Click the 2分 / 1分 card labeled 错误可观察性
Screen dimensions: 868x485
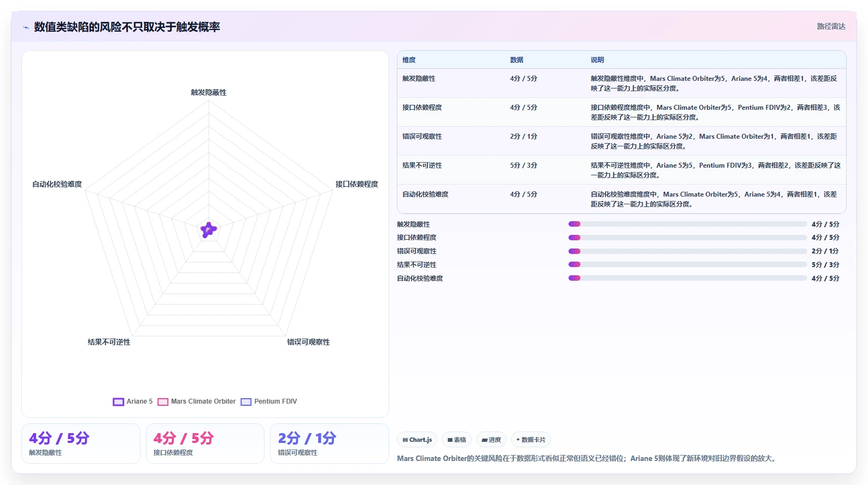coord(330,443)
